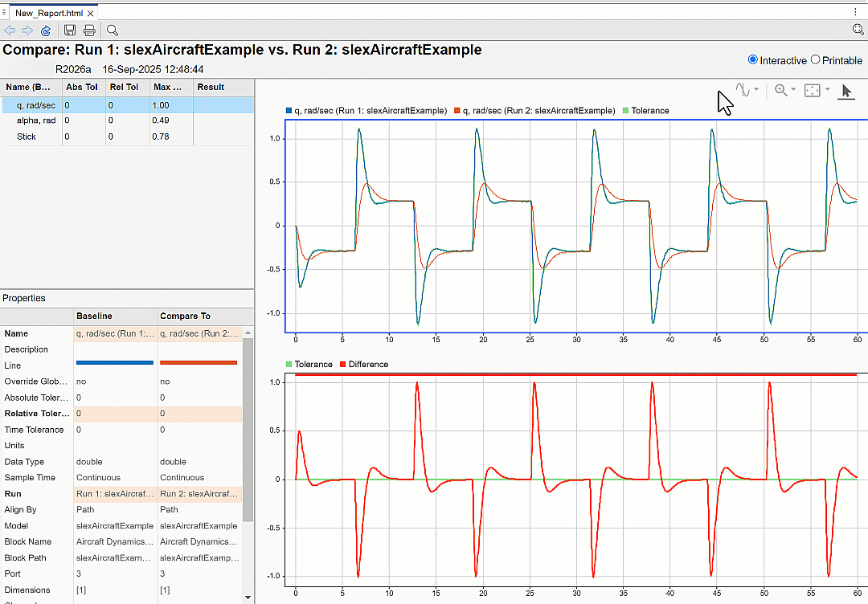Screen dimensions: 868x604
Task: Save the report with the floppy disk icon
Action: coord(70,31)
